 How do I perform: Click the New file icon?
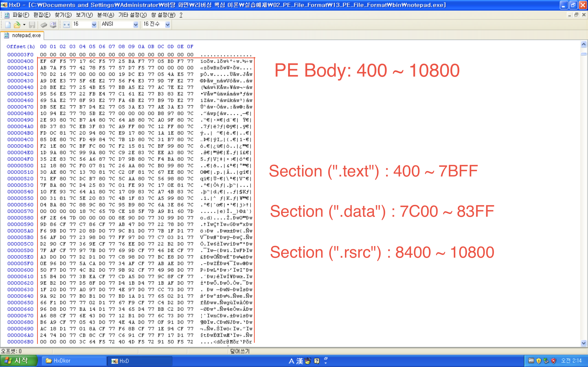[x=8, y=24]
